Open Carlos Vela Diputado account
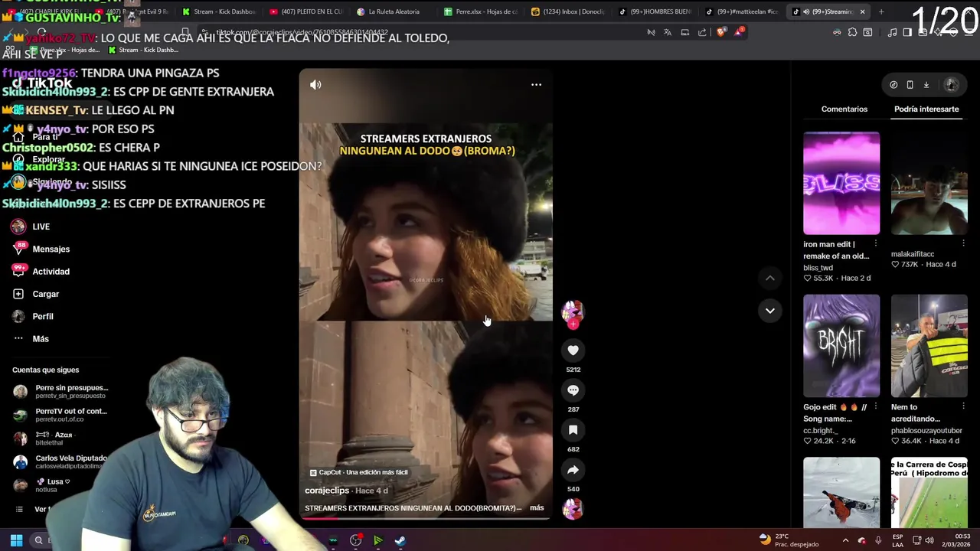Viewport: 980px width, 551px height. point(60,462)
